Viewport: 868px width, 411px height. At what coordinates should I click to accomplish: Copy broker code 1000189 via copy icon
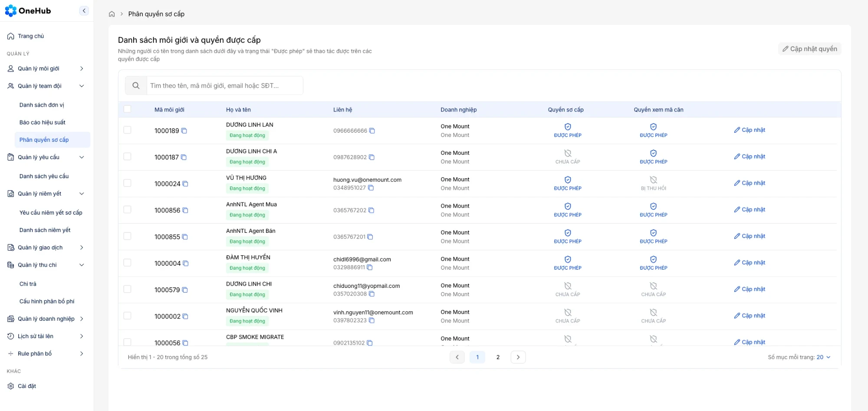click(x=184, y=130)
